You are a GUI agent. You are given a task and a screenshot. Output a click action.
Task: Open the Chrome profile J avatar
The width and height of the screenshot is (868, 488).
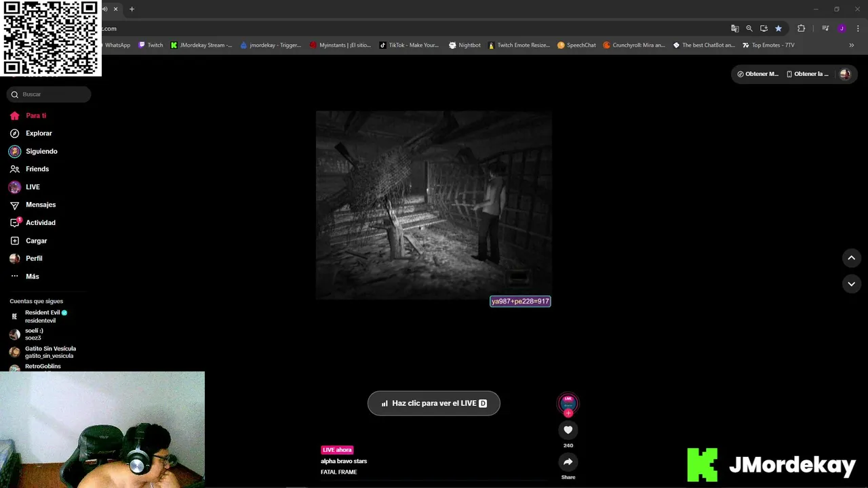tap(842, 28)
